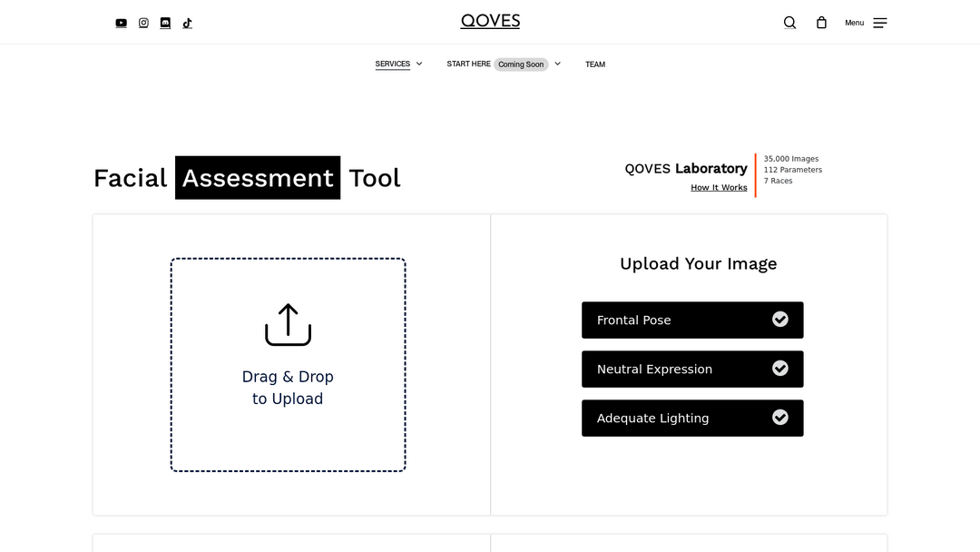Open the hamburger menu icon
This screenshot has height=552, width=980.
click(x=880, y=23)
